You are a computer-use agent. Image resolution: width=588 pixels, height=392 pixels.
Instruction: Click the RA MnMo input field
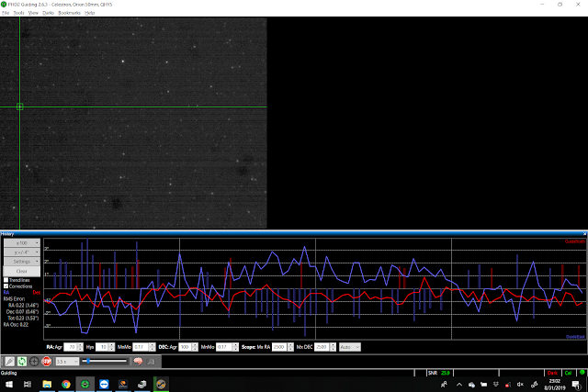pyautogui.click(x=141, y=347)
